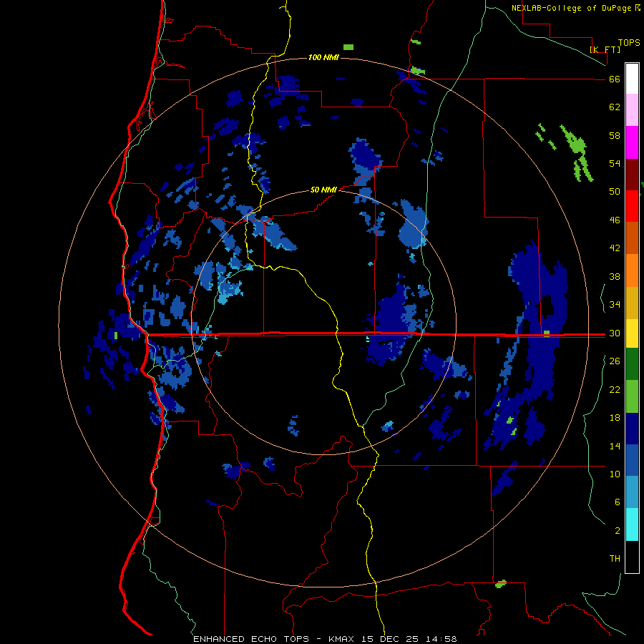
Task: Click the 10 legend value
Action: (x=615, y=474)
